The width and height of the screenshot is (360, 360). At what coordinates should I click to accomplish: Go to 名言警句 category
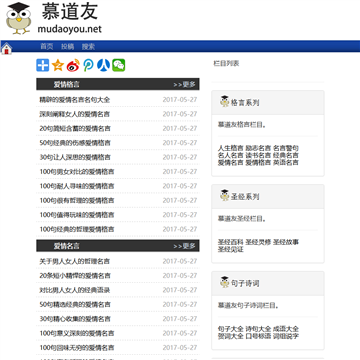[286, 148]
